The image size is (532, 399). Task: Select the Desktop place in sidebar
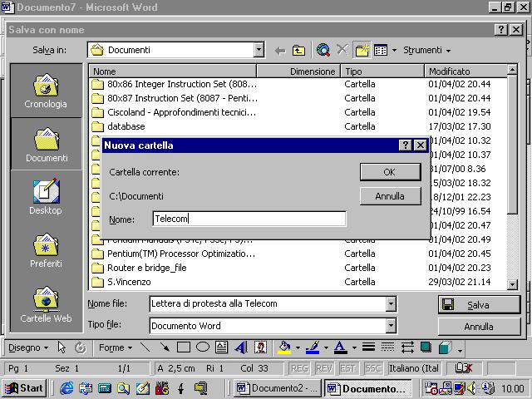(46, 197)
